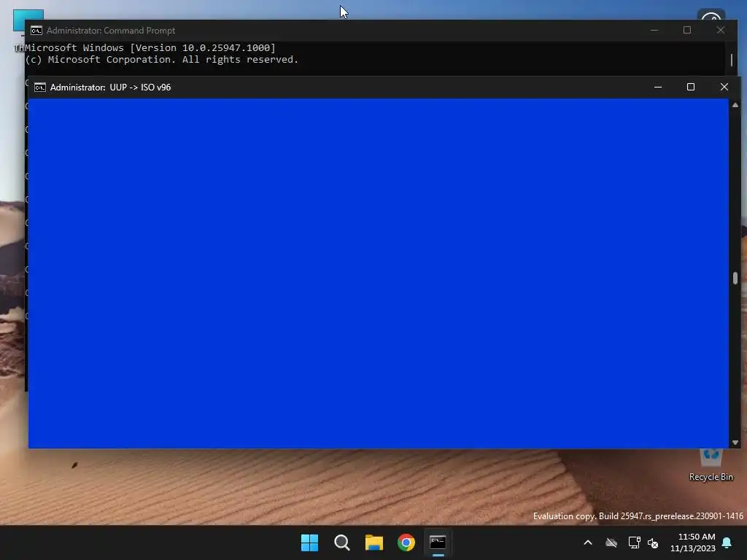Screen dimensions: 747x560
Task: Open the clock showing 11:50 AM
Action: 693,542
